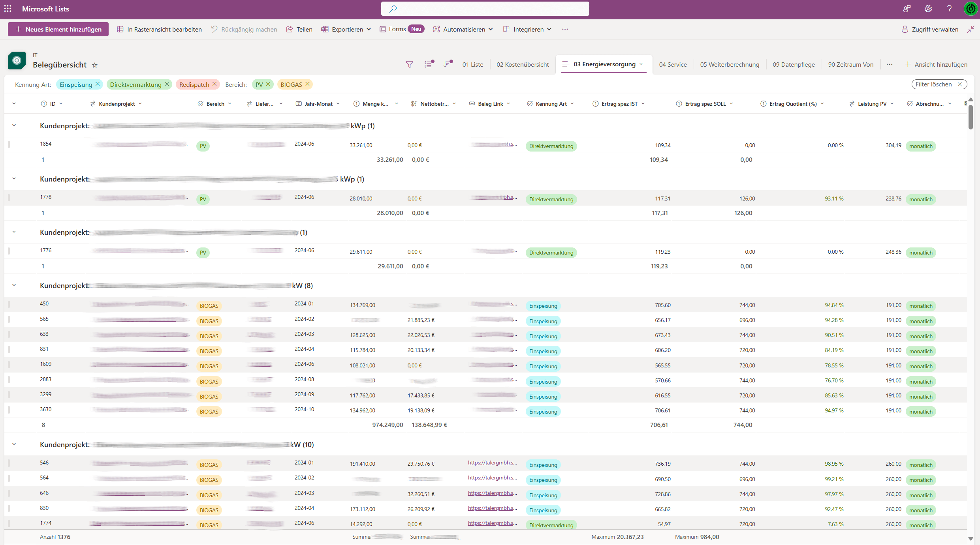Image resolution: width=980 pixels, height=545 pixels.
Task: Collapse the first Kundenprojekt group
Action: tap(14, 125)
